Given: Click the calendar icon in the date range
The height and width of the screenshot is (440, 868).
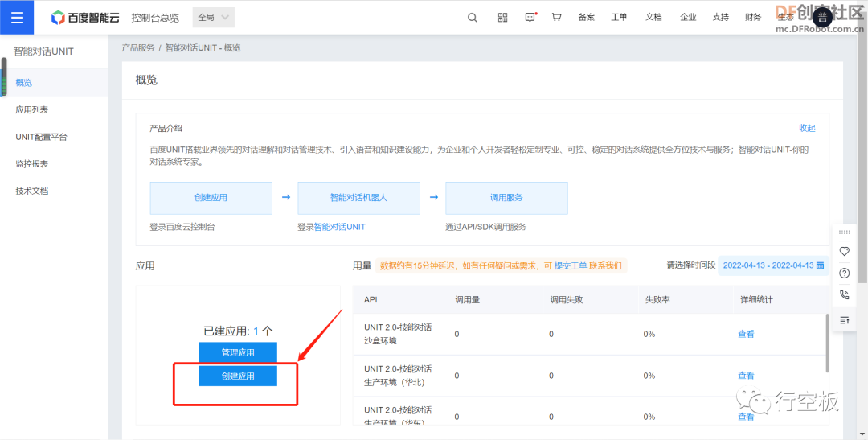Looking at the screenshot, I should [821, 265].
